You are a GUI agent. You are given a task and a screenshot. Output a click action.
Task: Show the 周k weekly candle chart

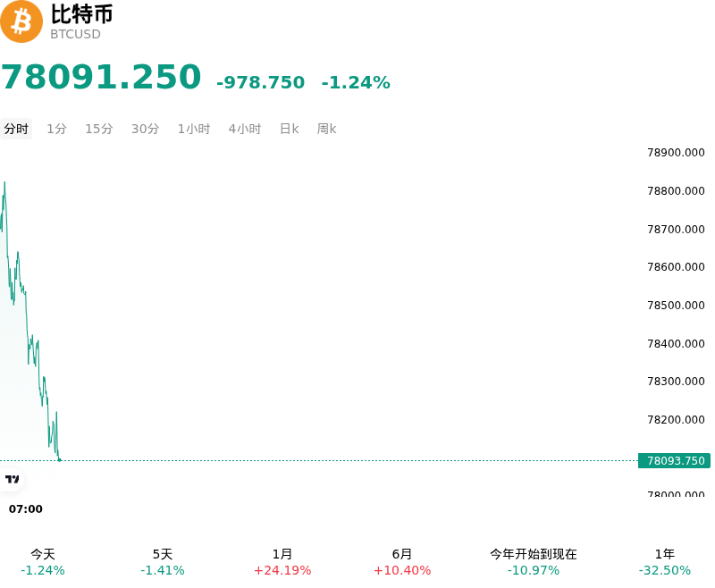[x=326, y=129]
